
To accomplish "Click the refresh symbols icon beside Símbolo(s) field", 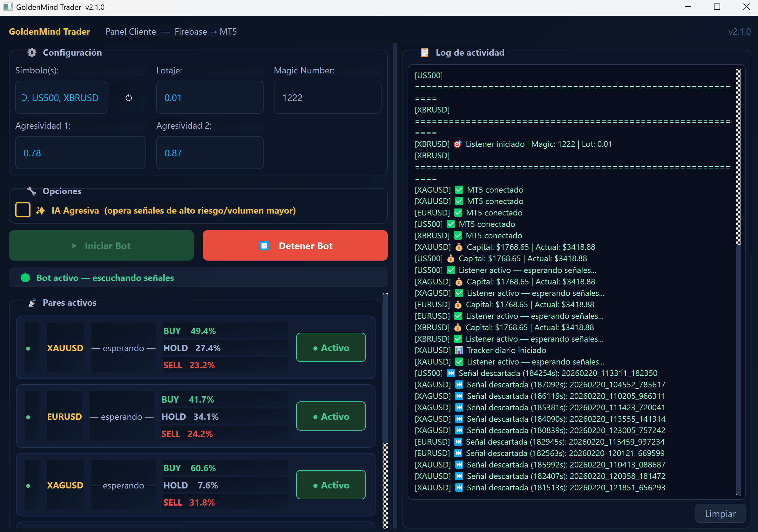I will [128, 98].
